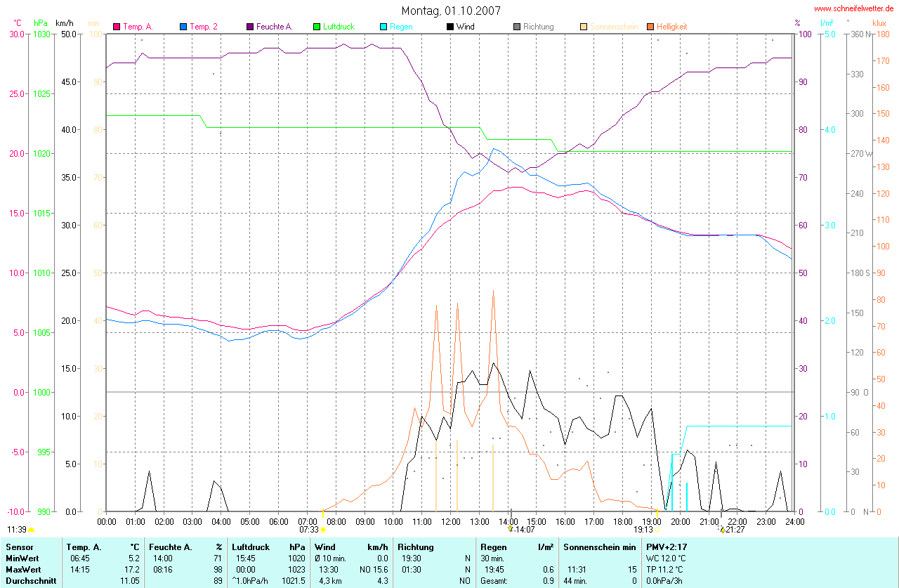Click the 1021.5 average pressure value

[294, 581]
